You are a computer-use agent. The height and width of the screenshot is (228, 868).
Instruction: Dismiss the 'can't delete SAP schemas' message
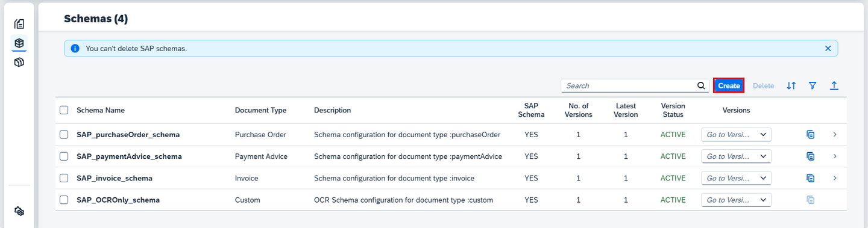pos(828,48)
